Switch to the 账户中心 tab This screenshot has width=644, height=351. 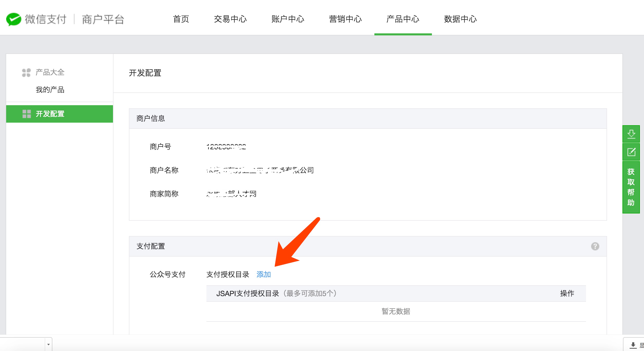[288, 19]
